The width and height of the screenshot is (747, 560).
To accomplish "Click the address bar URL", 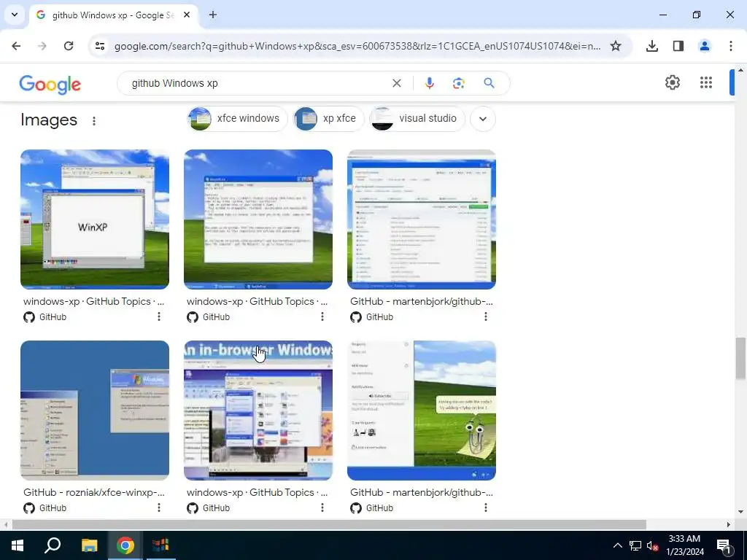I will pyautogui.click(x=357, y=46).
